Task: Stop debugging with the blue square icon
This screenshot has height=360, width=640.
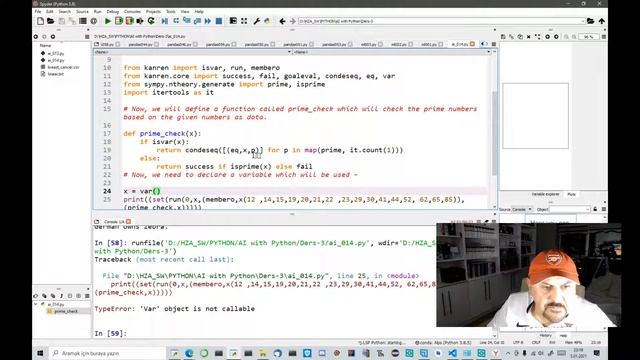Action: pos(219,21)
